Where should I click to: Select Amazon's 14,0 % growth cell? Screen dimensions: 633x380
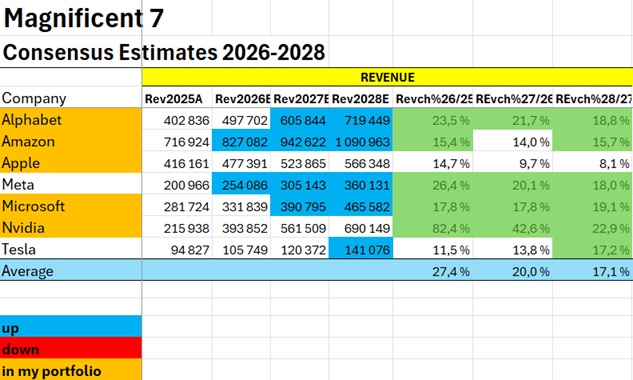pos(513,142)
